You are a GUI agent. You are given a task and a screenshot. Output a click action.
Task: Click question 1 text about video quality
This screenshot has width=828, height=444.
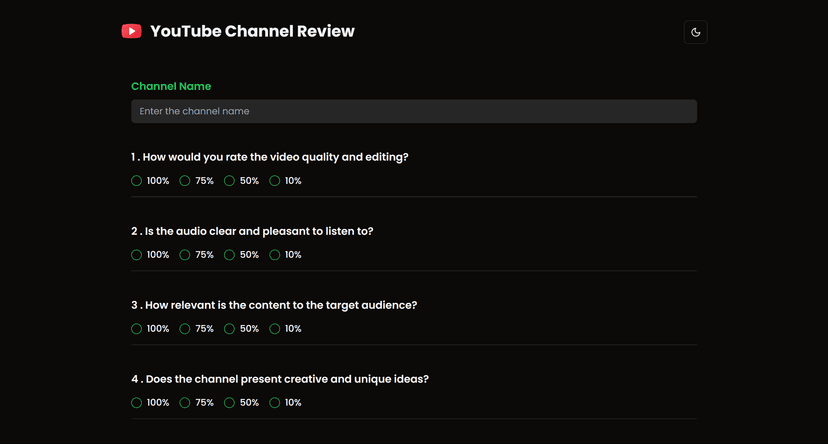pyautogui.click(x=270, y=157)
